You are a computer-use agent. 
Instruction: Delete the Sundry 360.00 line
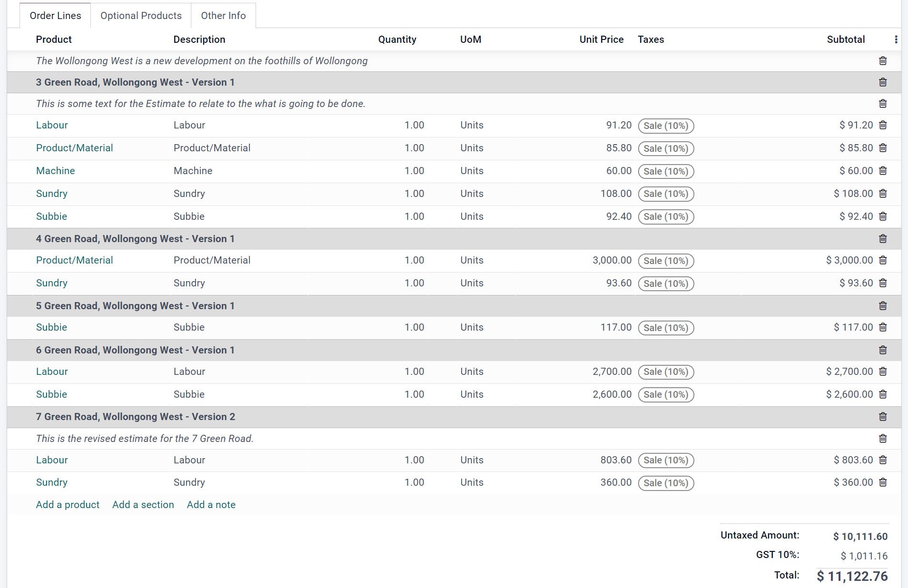click(x=883, y=482)
